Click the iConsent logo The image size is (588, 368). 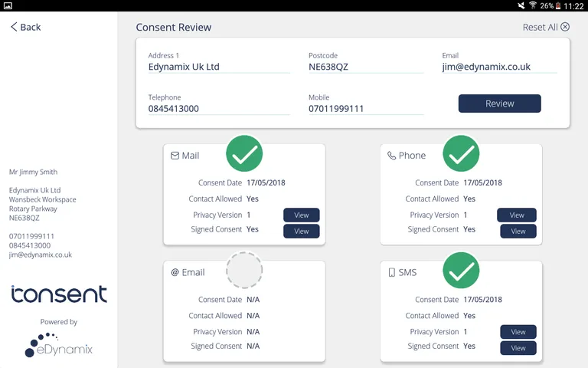click(x=59, y=294)
